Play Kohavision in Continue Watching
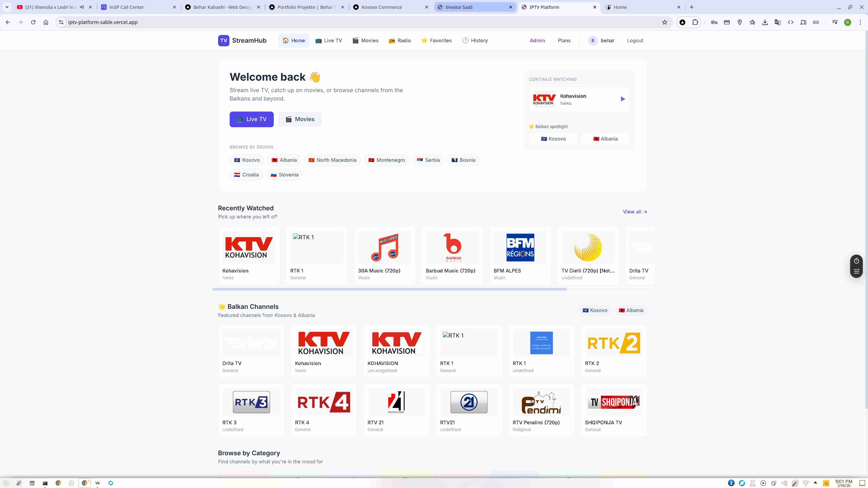 point(622,99)
